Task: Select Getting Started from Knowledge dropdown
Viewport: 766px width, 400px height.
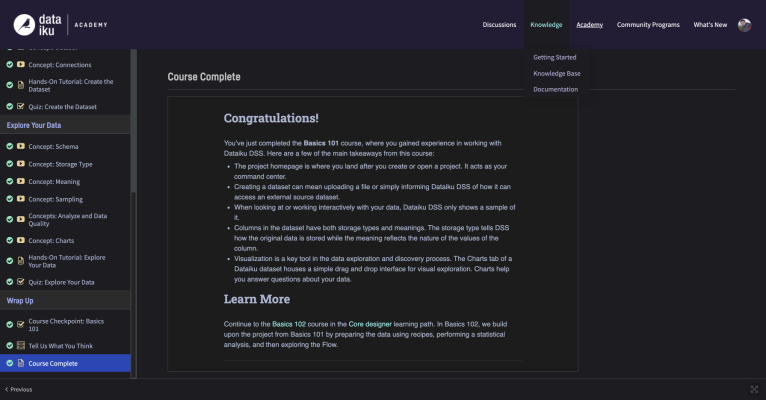Action: pyautogui.click(x=554, y=57)
